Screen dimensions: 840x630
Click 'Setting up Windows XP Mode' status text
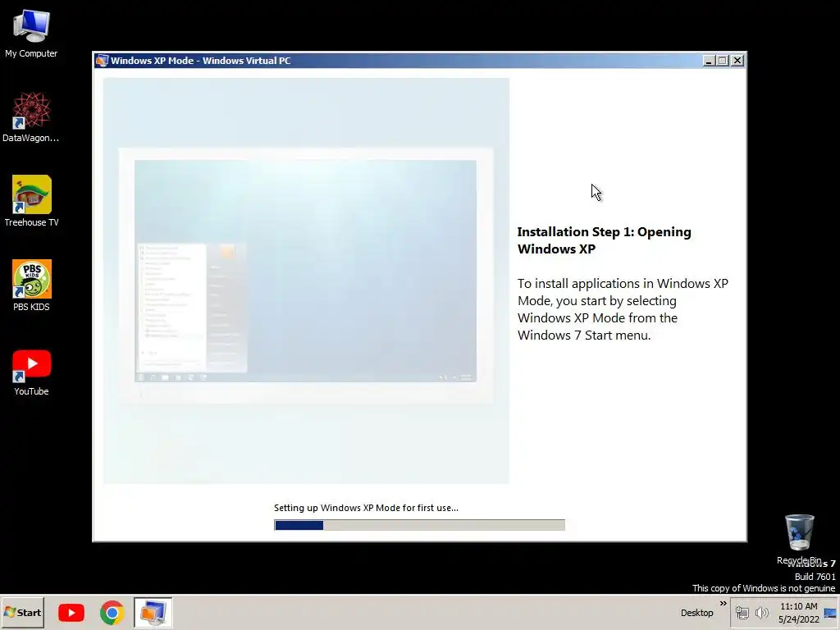[366, 508]
